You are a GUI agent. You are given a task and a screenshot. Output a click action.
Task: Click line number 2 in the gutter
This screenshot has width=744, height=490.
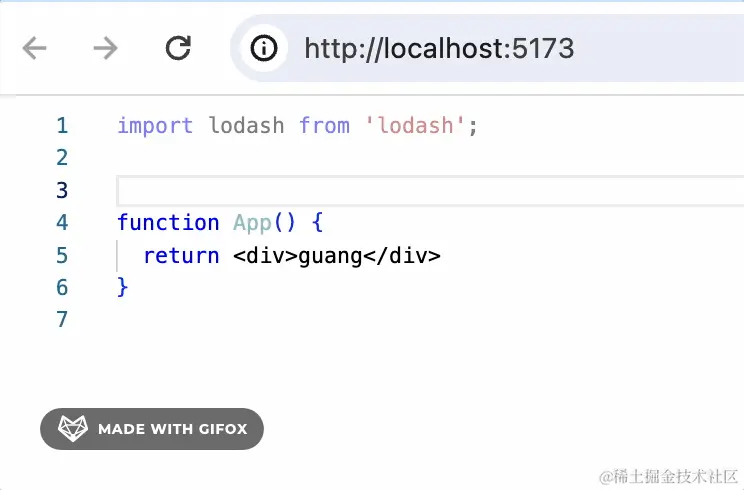[62, 157]
